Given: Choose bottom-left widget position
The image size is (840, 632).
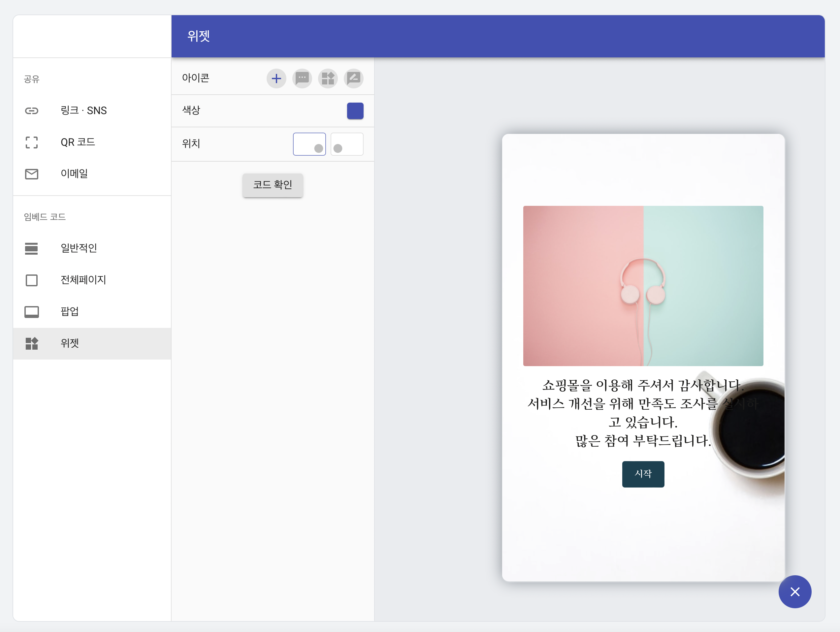Looking at the screenshot, I should [347, 144].
